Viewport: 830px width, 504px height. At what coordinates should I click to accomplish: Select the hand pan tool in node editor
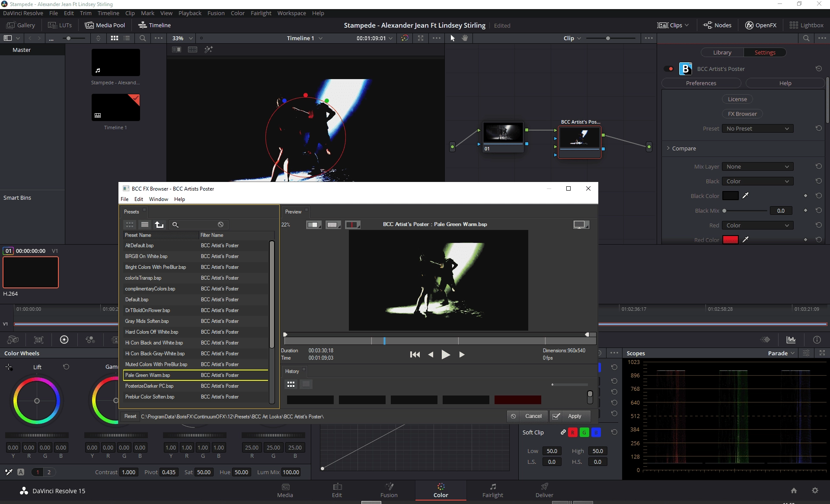tap(465, 38)
